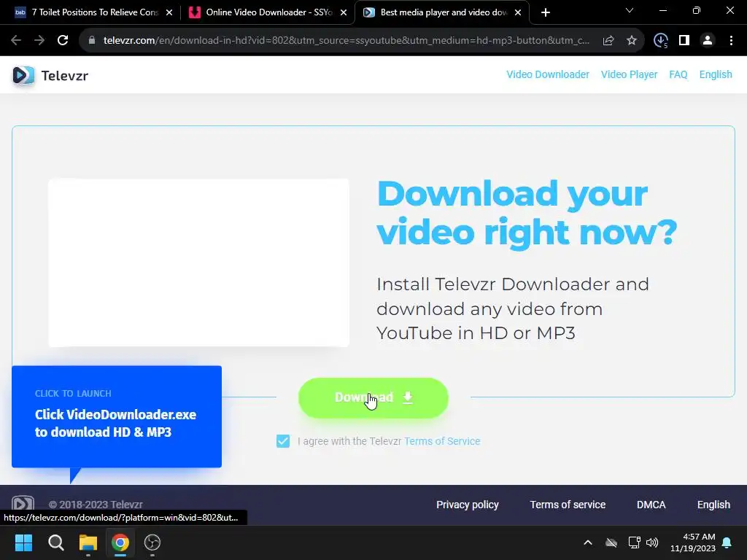Open the Privacy policy footer link
This screenshot has width=747, height=560.
point(468,505)
